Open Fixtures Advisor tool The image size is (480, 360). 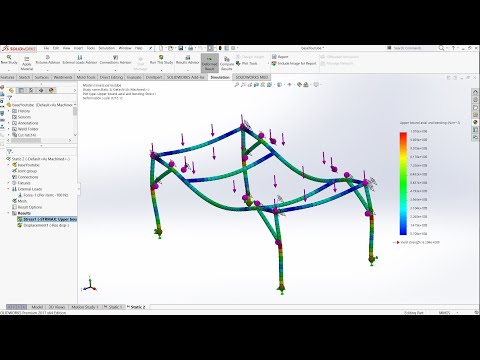tap(48, 60)
